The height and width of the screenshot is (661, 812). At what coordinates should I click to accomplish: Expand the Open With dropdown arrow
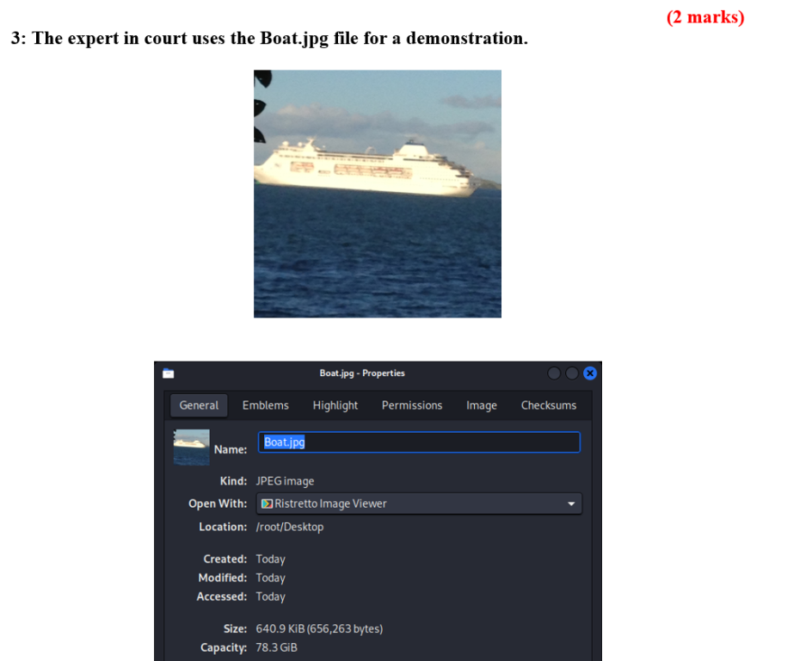coord(570,503)
